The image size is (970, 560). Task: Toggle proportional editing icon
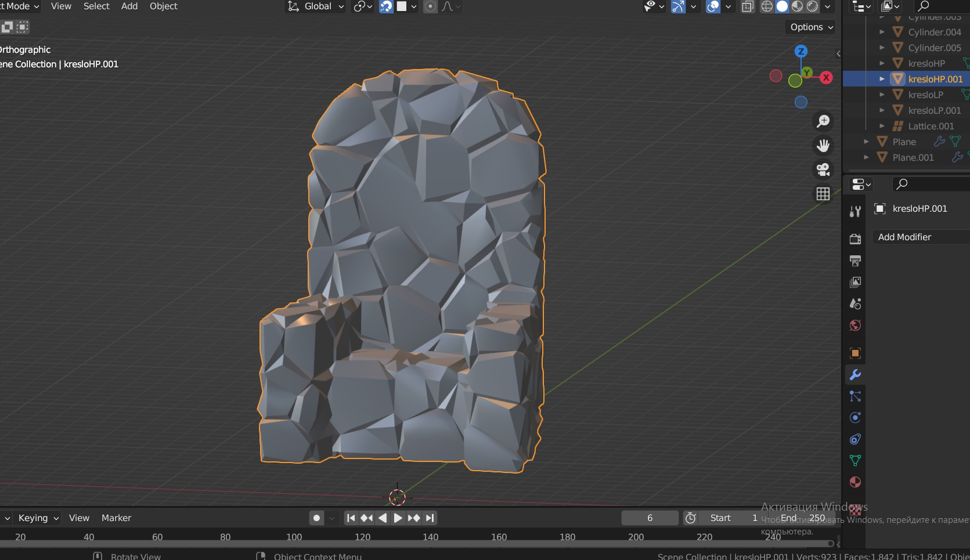point(430,6)
